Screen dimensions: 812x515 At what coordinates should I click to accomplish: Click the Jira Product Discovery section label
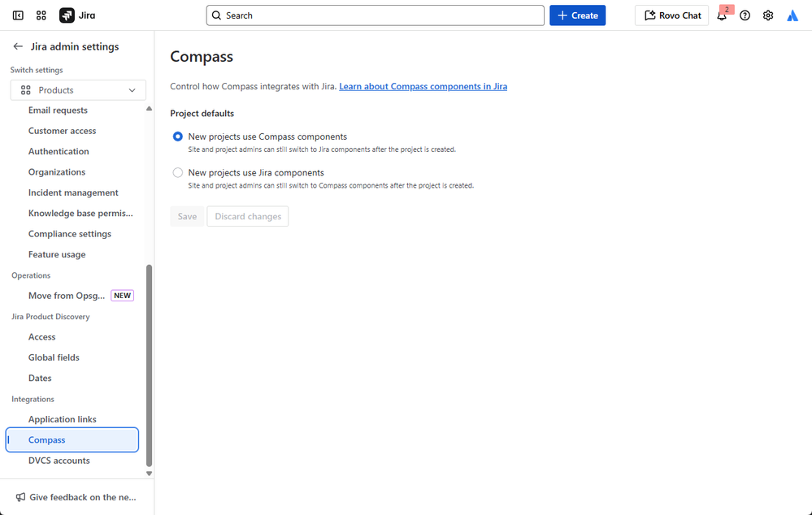(x=50, y=317)
